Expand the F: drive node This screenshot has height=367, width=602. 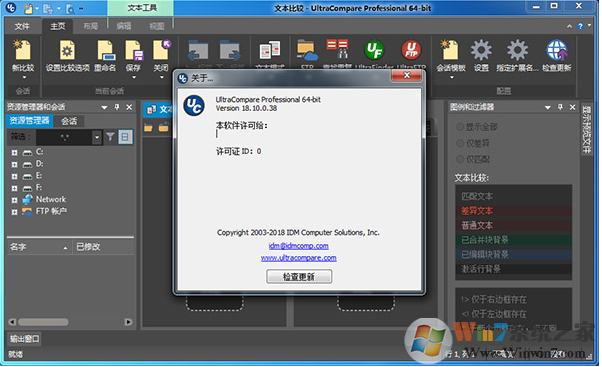click(x=14, y=188)
